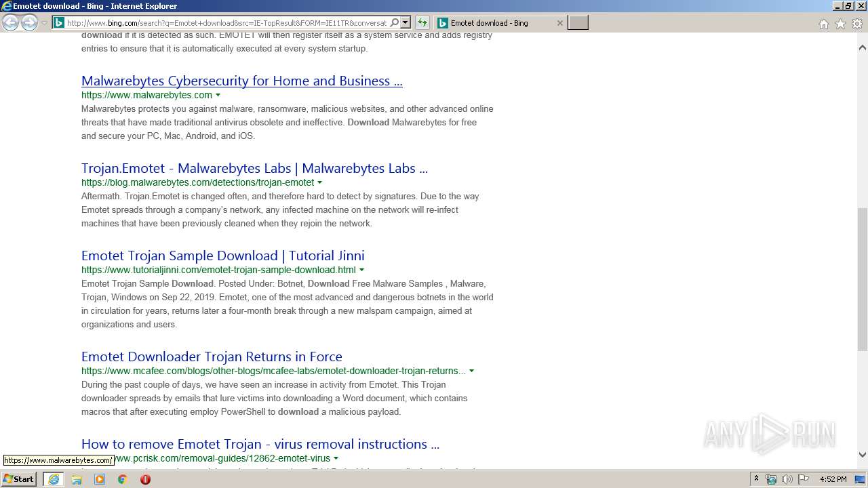868x488 pixels.
Task: Open the Home page icon
Action: 823,24
